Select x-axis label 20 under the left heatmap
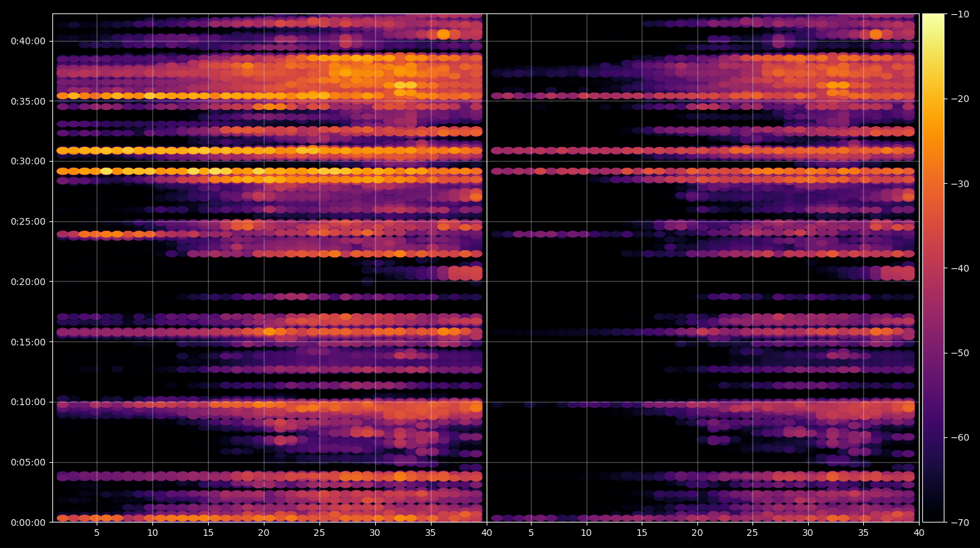 [x=263, y=533]
